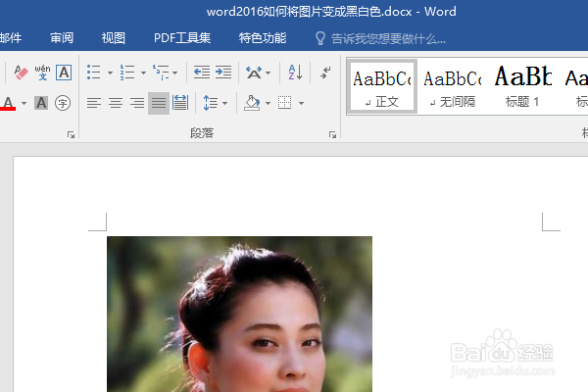This screenshot has width=588, height=392.
Task: Apply shading with the paint bucket
Action: click(253, 103)
